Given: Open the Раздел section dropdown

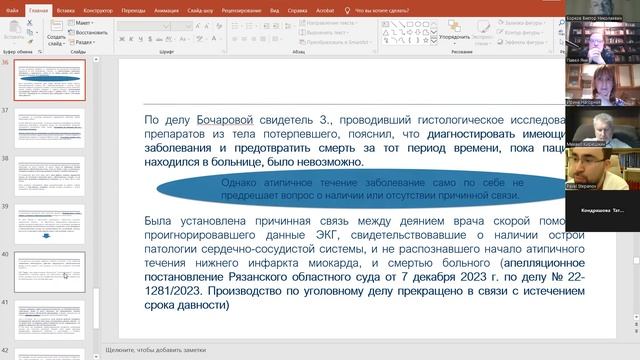Looking at the screenshot, I should click(x=82, y=42).
